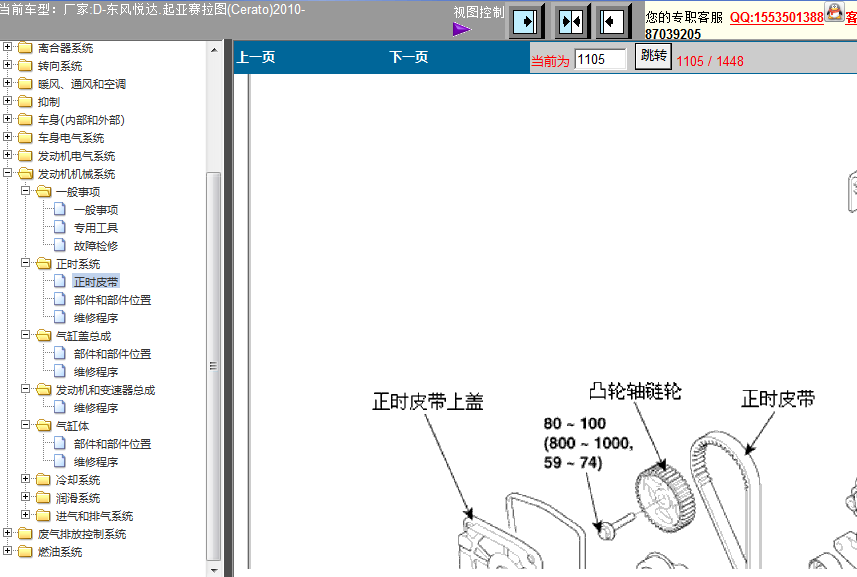Expand the 冷却系统 folder node
Viewport: 857px width, 577px height.
pyautogui.click(x=27, y=480)
